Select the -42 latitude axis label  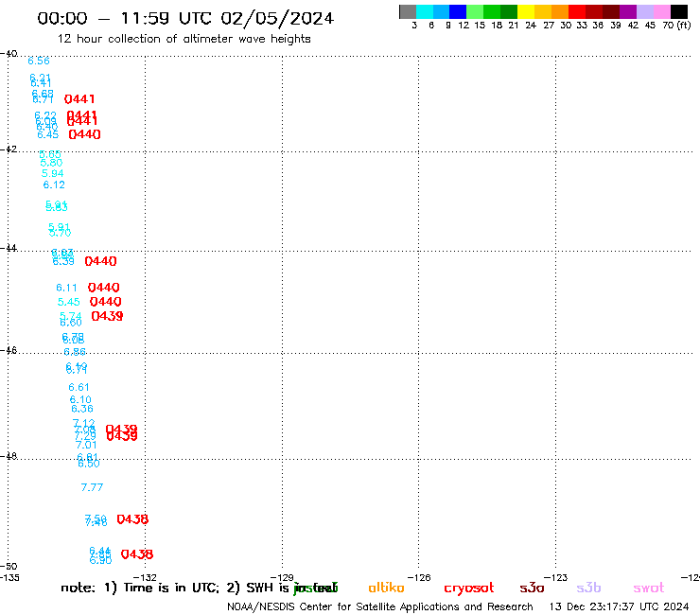[x=9, y=149]
